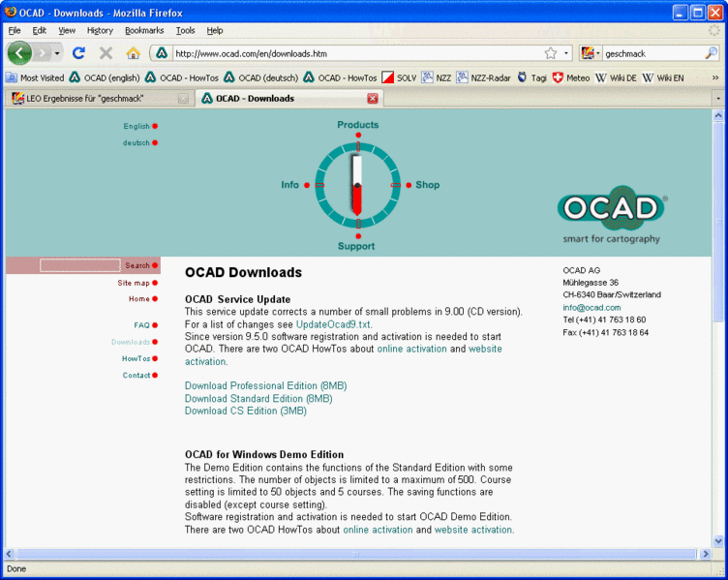Open the Edit menu
The image size is (728, 580).
click(39, 30)
